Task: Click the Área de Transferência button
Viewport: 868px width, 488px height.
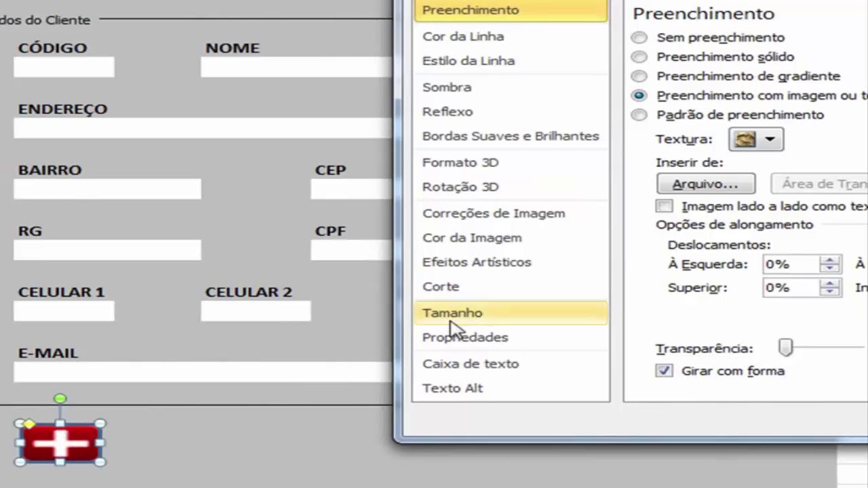Action: point(819,184)
